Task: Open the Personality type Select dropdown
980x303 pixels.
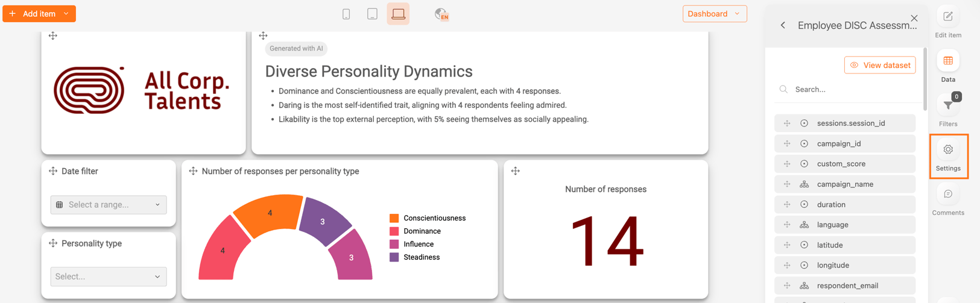Action: coord(109,276)
